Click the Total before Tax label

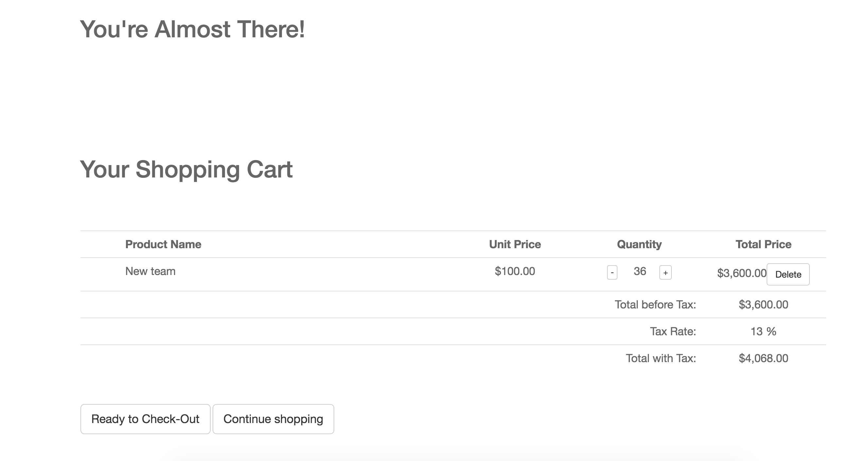click(x=655, y=304)
